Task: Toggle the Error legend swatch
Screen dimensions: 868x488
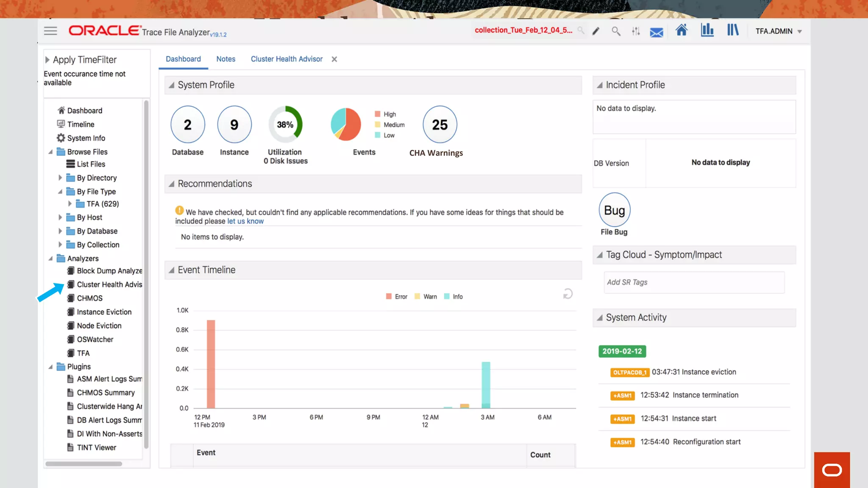Action: coord(389,297)
